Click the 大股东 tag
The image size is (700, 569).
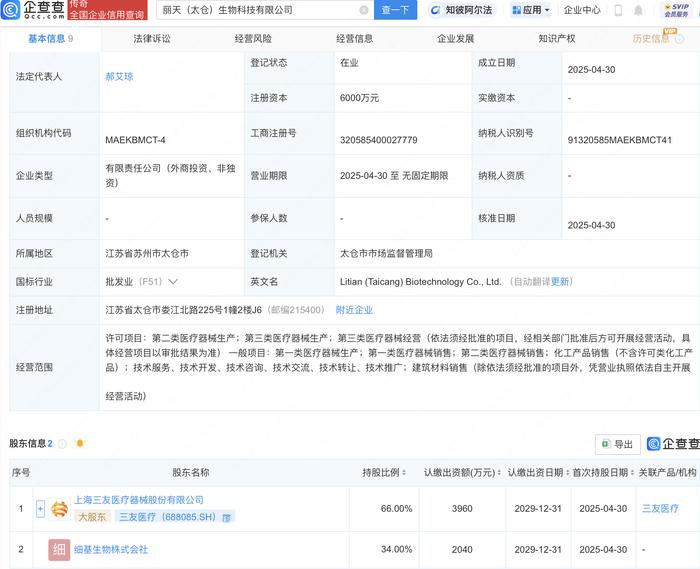pyautogui.click(x=92, y=517)
